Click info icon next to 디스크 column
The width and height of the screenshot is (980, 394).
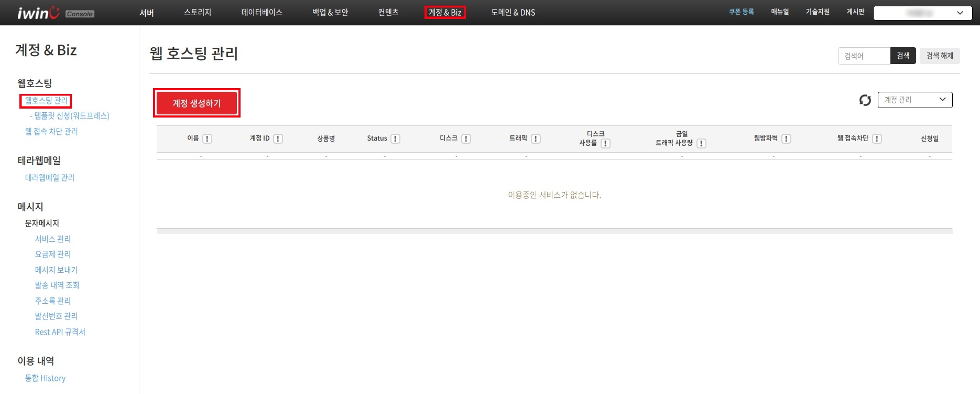coord(466,139)
